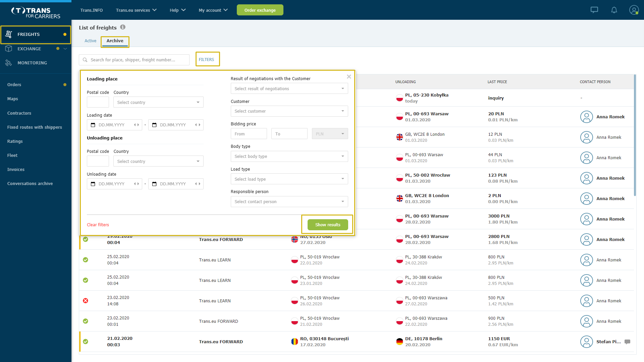Click the red rejected status icon for 23.02.2020 14:08

coord(86,301)
